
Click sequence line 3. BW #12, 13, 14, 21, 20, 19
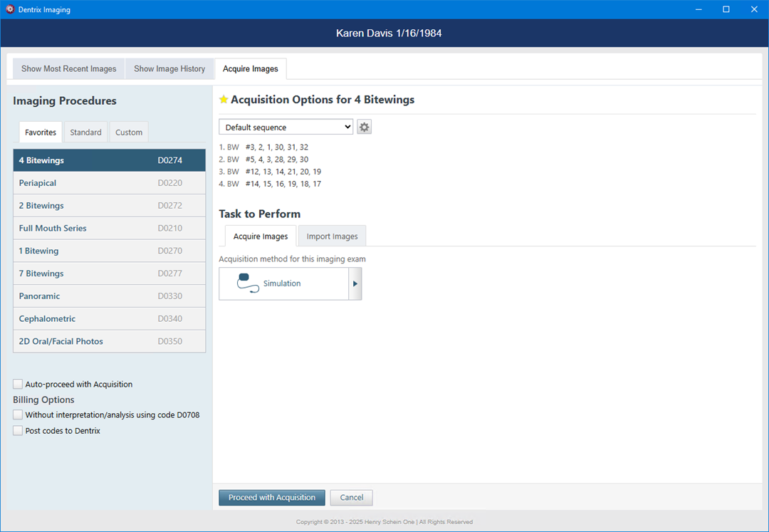pos(271,172)
